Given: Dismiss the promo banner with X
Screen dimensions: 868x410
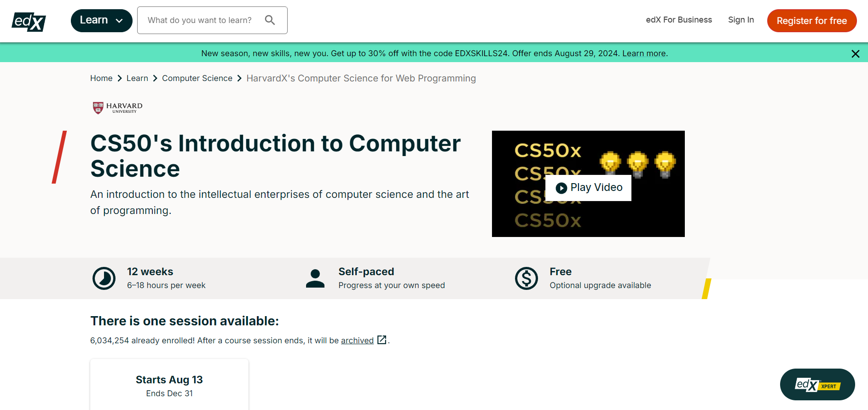Looking at the screenshot, I should coord(856,54).
